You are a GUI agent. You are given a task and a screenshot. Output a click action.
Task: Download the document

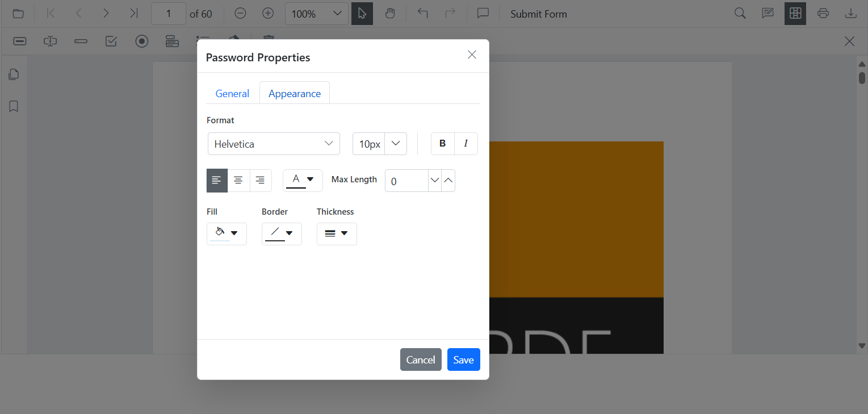tap(851, 14)
